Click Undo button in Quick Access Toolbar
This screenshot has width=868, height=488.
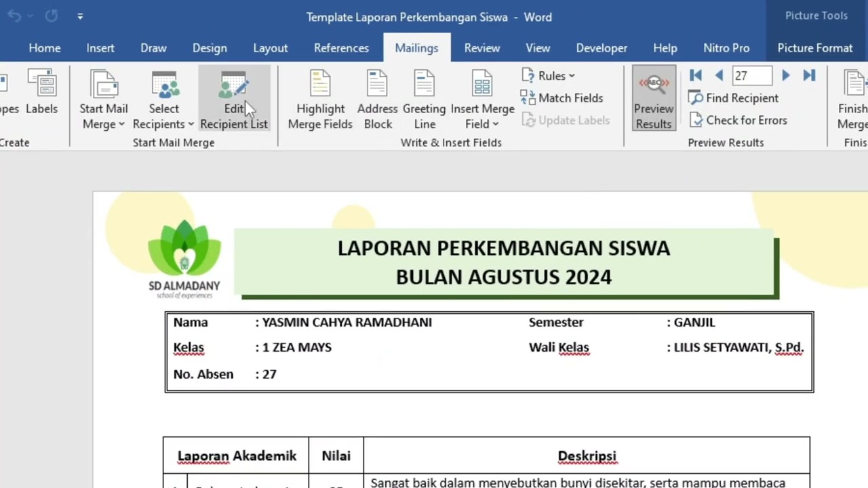[x=14, y=16]
